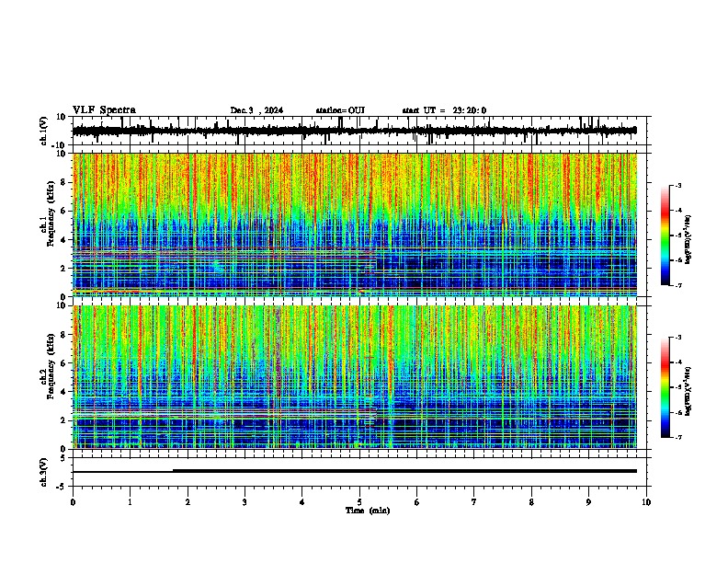Click time axis tick label "8"
The height and width of the screenshot is (563, 728).
(x=531, y=502)
